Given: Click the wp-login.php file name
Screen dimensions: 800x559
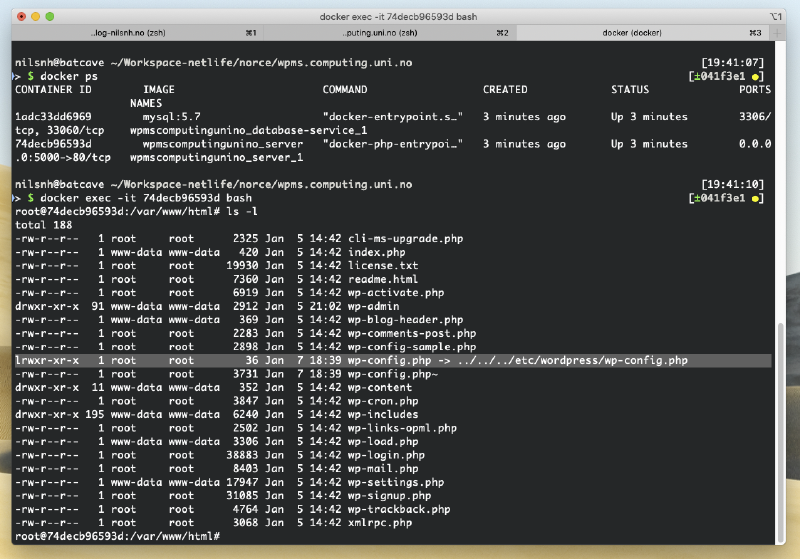Looking at the screenshot, I should click(386, 455).
